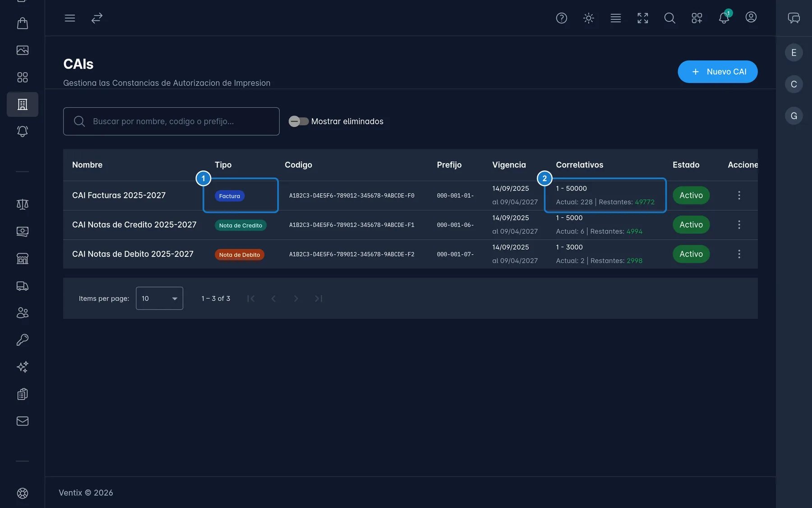Open apps grid plus icon
The width and height of the screenshot is (812, 508).
click(x=697, y=18)
